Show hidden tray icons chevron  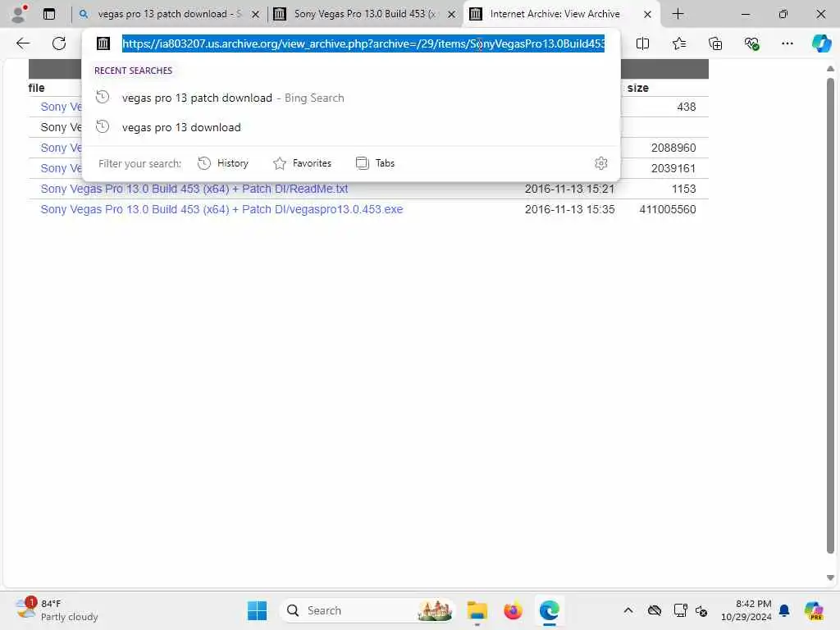point(628,610)
